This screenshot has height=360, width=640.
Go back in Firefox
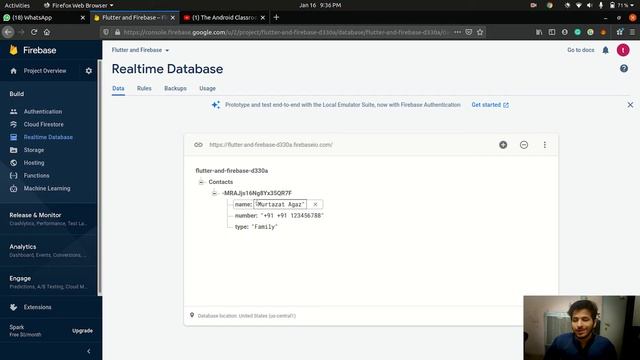(x=8, y=32)
